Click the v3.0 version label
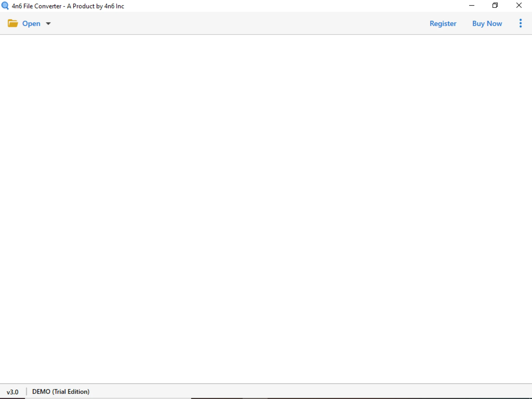The height and width of the screenshot is (399, 532). [x=12, y=392]
